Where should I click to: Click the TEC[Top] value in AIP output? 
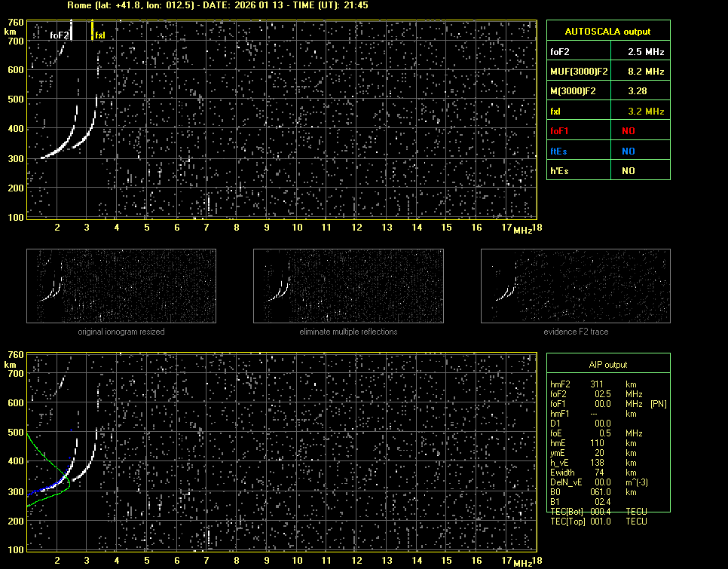(x=603, y=522)
